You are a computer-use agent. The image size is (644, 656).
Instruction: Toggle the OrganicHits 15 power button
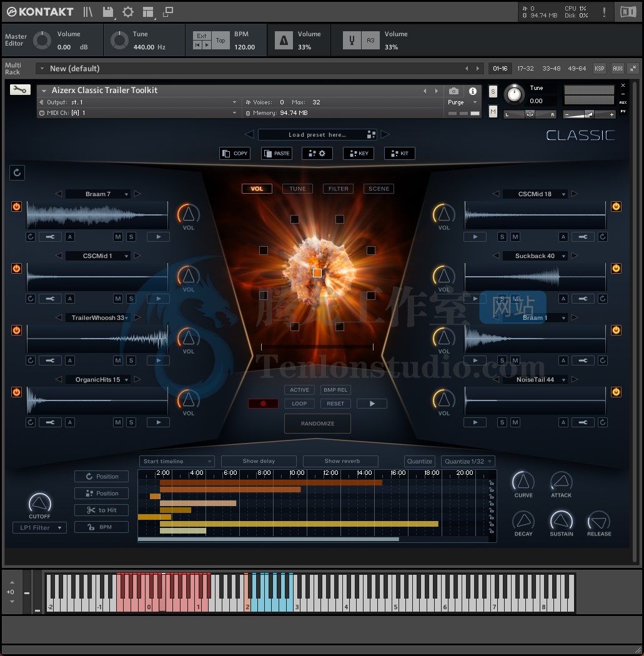point(16,392)
